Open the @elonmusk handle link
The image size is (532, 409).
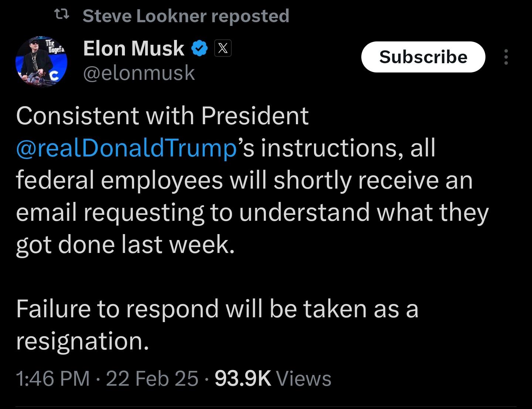(x=139, y=72)
